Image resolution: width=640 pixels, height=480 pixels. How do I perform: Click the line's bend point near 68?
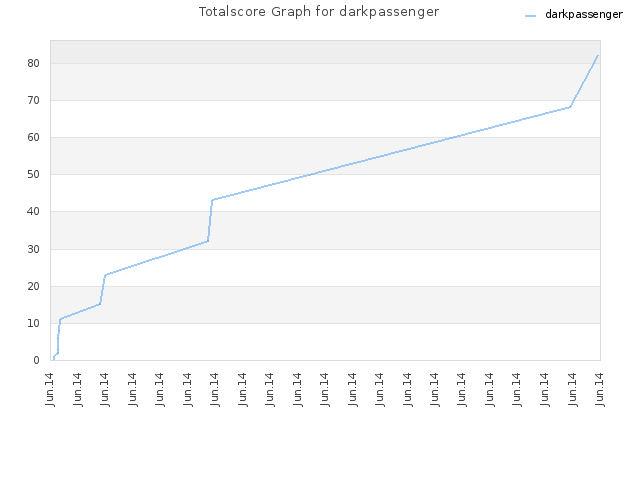pyautogui.click(x=570, y=107)
